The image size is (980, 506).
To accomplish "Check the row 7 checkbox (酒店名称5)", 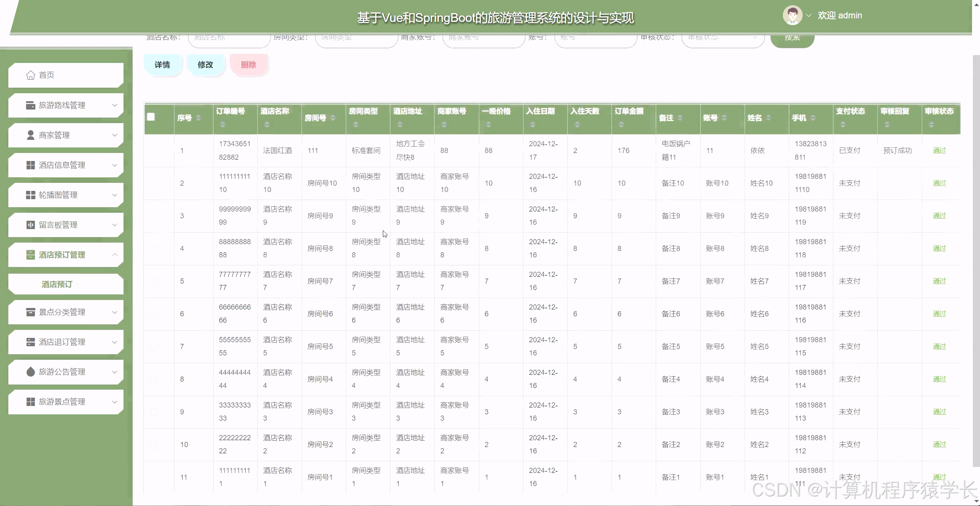I will click(x=153, y=347).
